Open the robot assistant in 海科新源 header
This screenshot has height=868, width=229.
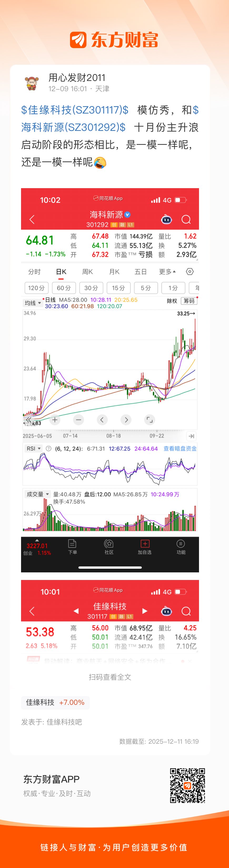coord(166,220)
